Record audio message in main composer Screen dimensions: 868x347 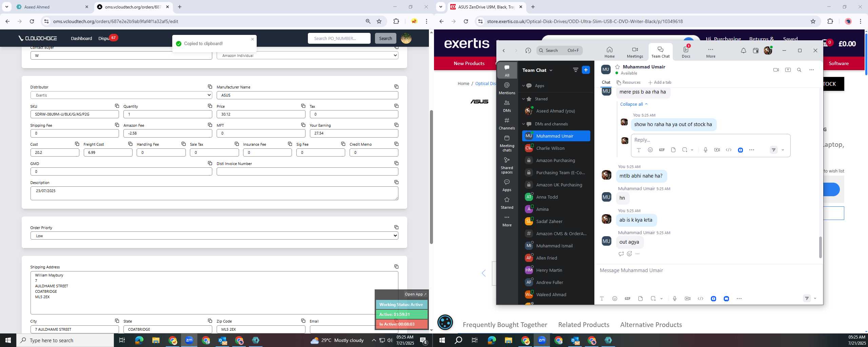[675, 299]
